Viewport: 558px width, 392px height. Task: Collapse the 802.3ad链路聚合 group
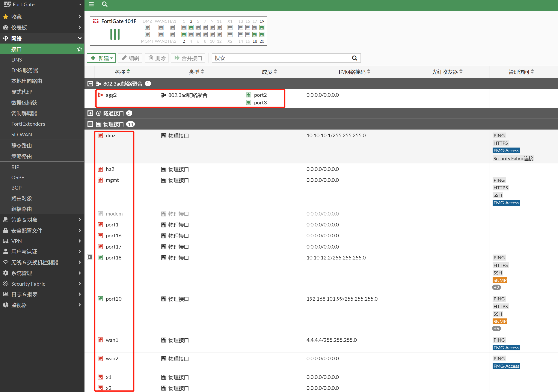click(90, 84)
